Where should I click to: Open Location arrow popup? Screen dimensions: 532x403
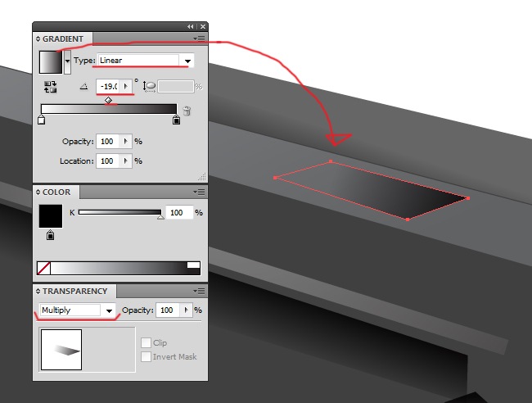[125, 161]
